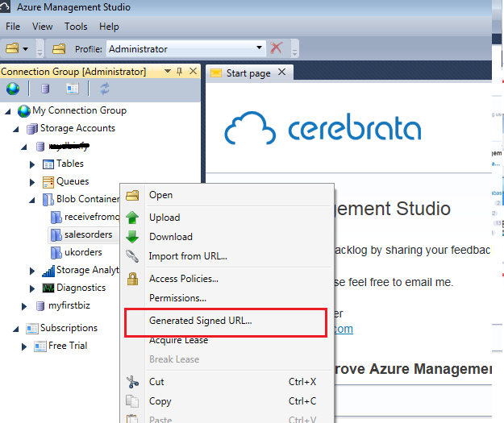Select the ukorders blob container
Screen dimensions: 504x423
83,252
